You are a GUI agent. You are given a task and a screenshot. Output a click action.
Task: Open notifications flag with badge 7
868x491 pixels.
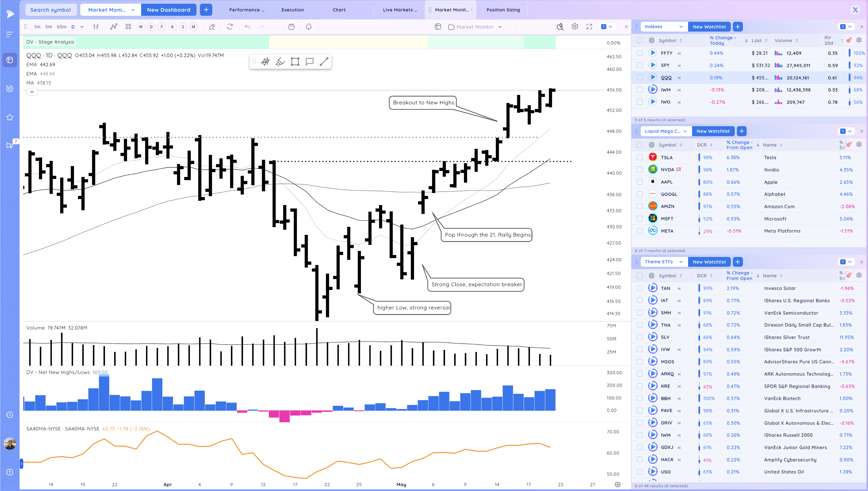pos(10,145)
